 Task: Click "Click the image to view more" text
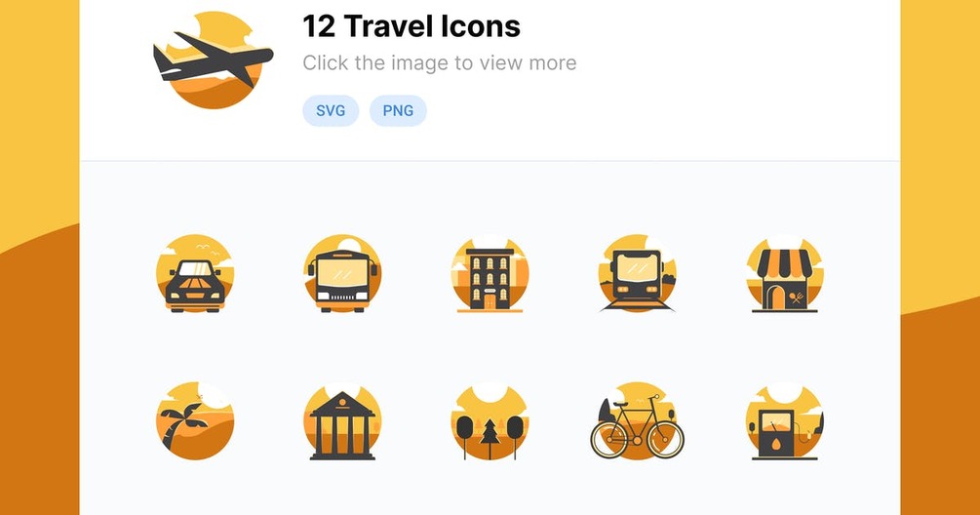[x=440, y=63]
